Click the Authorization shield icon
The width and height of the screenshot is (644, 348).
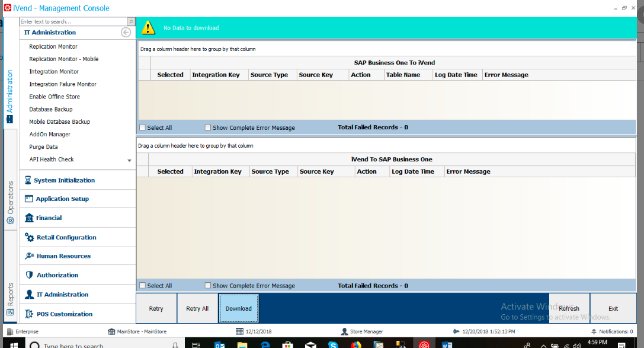point(29,275)
